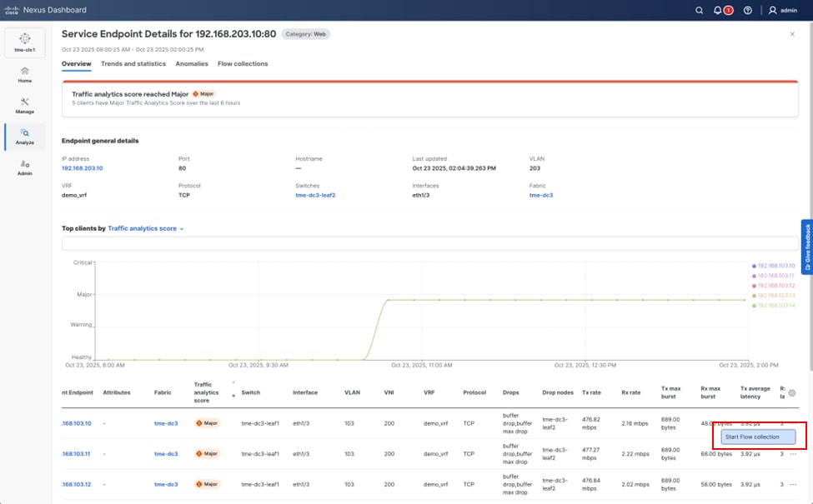
Task: Toggle the 192.168.103.10 series in chart legend
Action: (x=775, y=266)
